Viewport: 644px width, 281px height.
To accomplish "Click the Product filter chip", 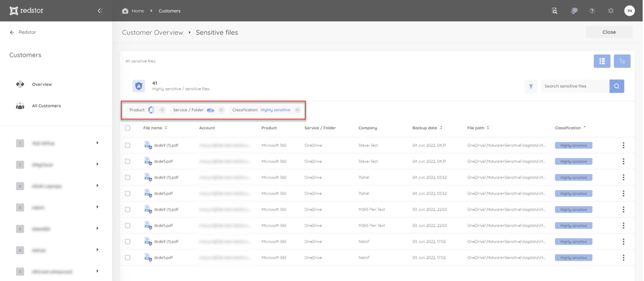I will [x=146, y=110].
